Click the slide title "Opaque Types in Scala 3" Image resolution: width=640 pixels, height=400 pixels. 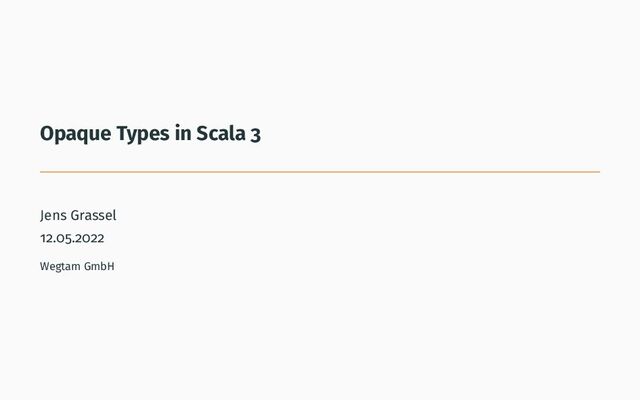[150, 134]
